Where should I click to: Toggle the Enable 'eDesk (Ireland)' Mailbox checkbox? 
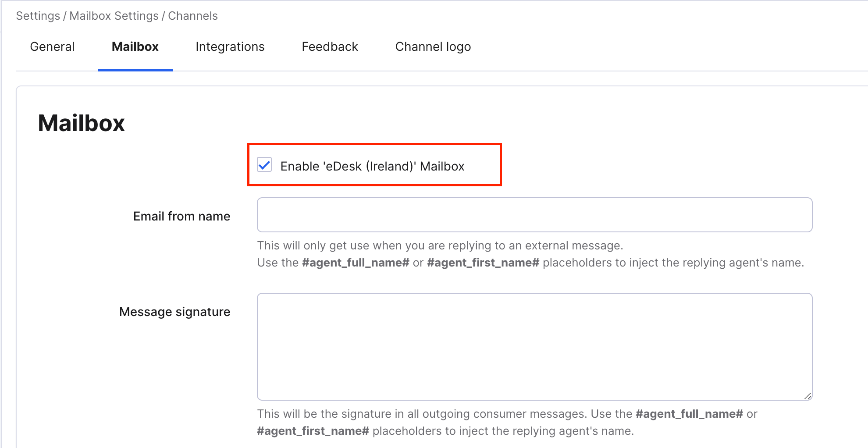(264, 165)
